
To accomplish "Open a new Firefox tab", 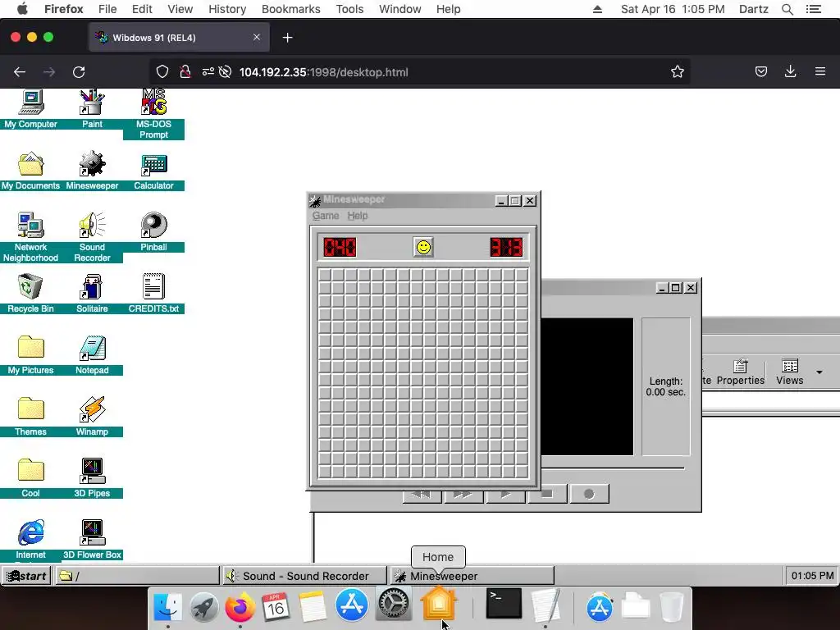I will pyautogui.click(x=288, y=38).
